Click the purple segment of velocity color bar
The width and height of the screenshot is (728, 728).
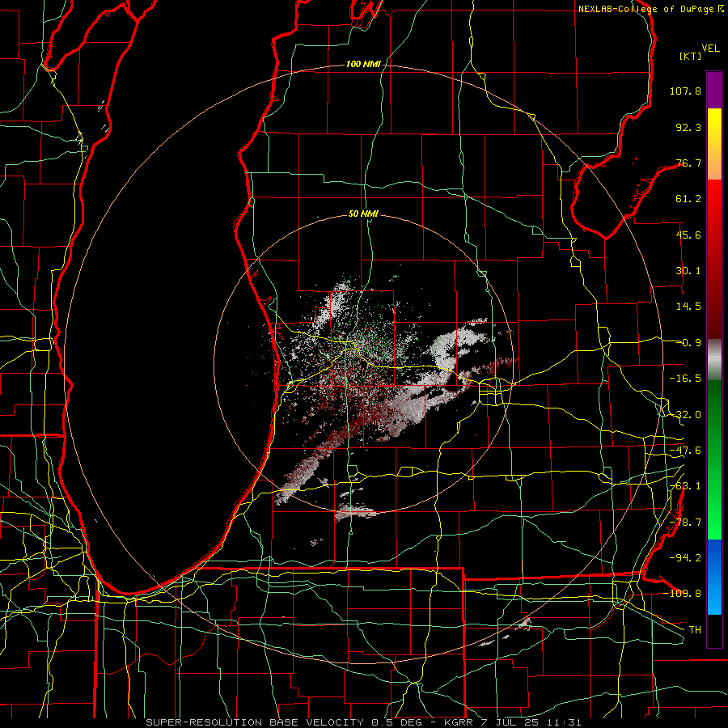pos(714,90)
